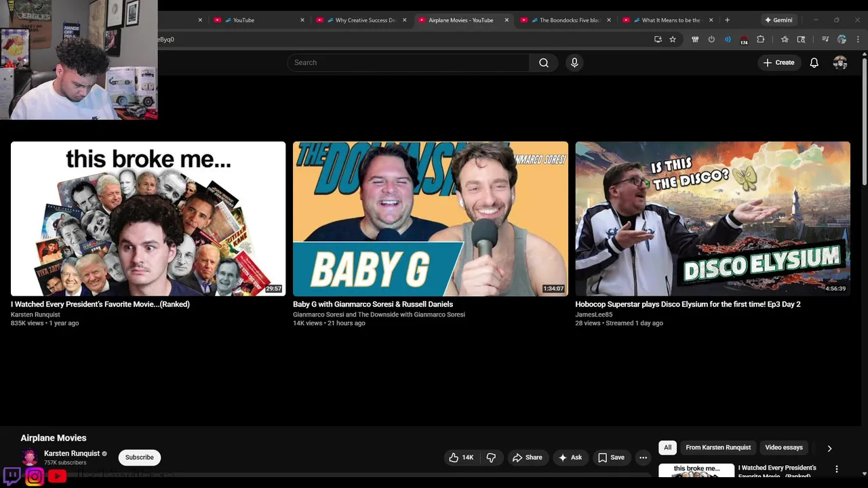Close The Boondocks tab

point(609,20)
